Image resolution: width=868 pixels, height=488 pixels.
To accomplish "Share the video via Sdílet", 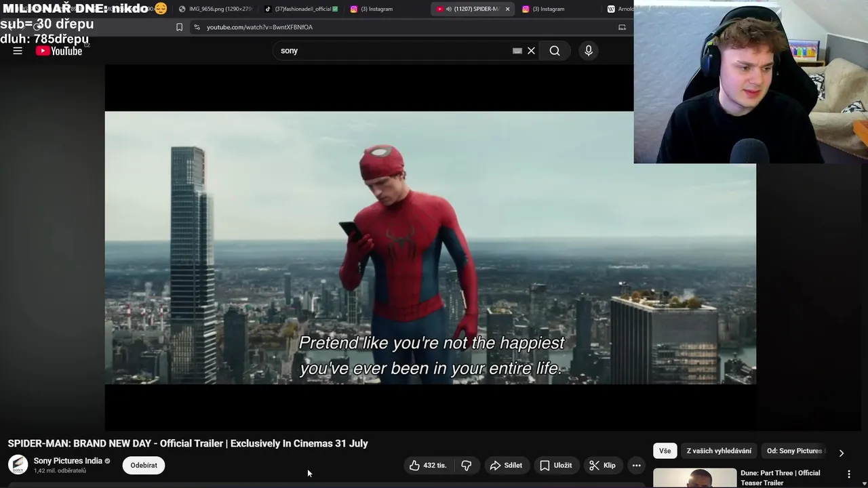I will [x=506, y=466].
